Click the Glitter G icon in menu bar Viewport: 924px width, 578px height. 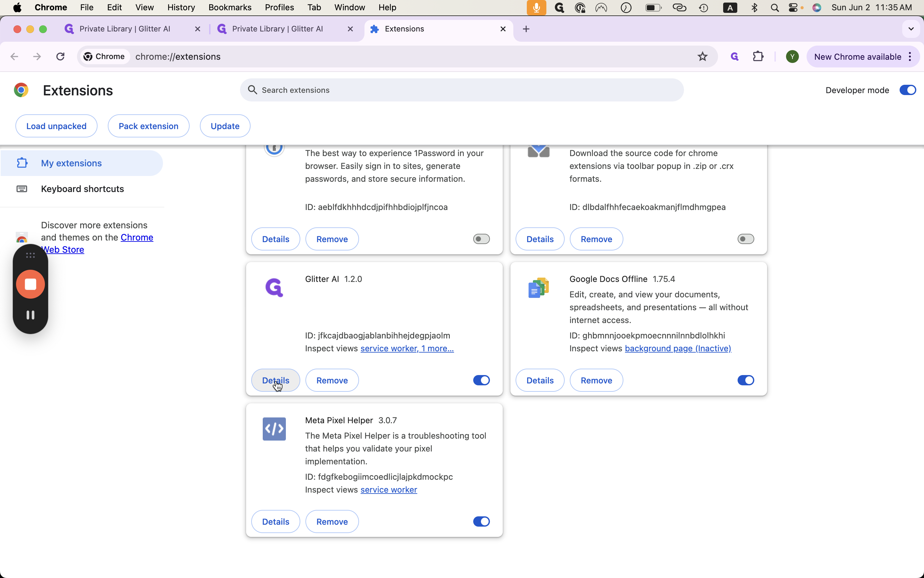coord(559,8)
